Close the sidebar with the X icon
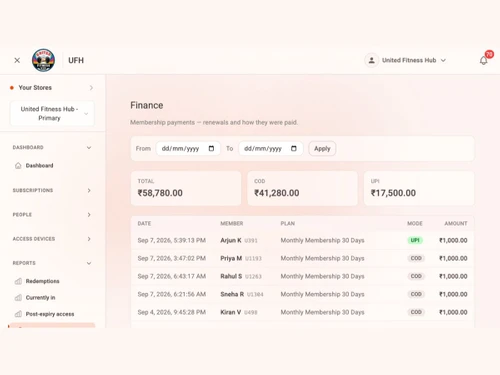500x375 pixels. 17,60
